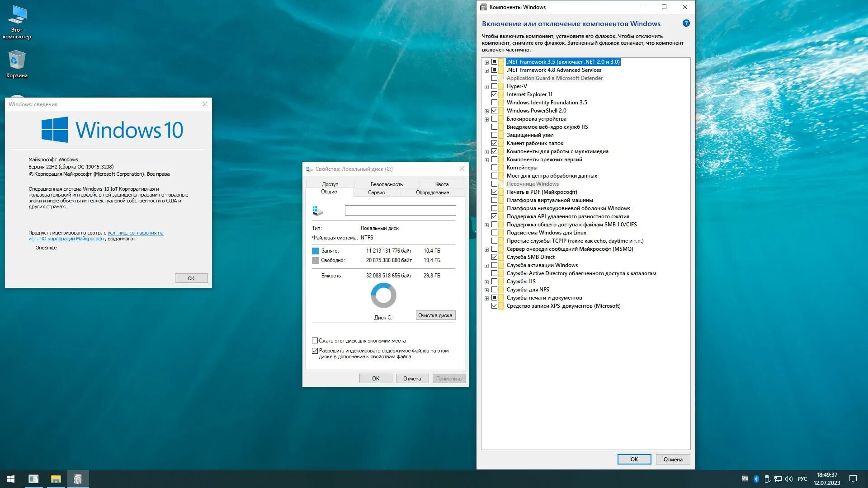Click the disk volume label input field

coord(400,210)
